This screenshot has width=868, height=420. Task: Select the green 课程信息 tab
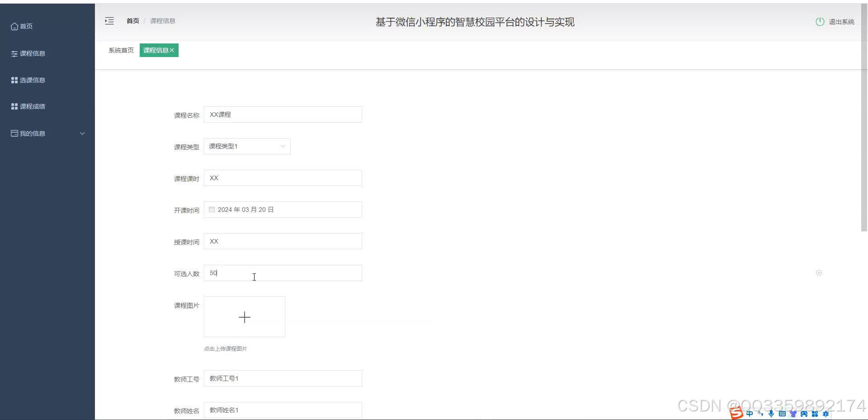coord(159,50)
